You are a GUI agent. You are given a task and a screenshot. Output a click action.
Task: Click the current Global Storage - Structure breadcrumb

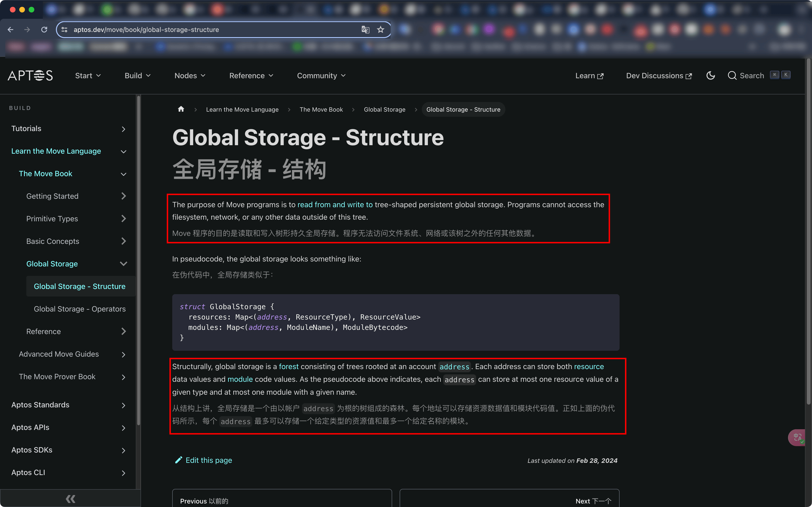coord(463,109)
